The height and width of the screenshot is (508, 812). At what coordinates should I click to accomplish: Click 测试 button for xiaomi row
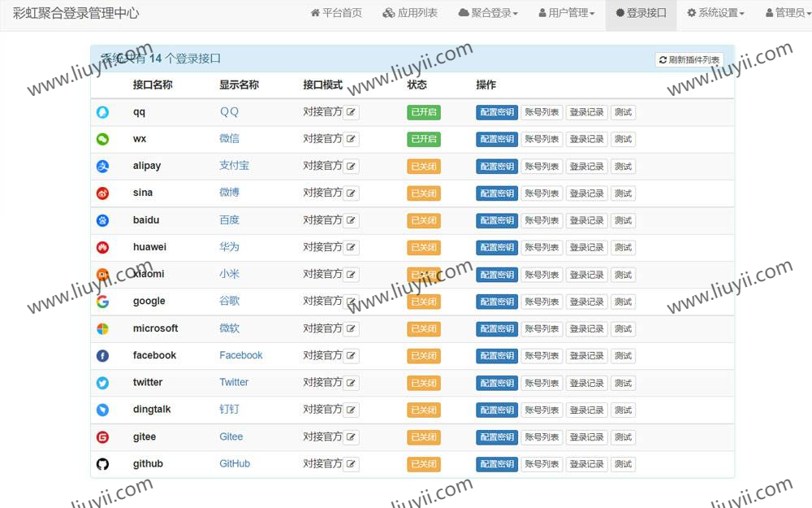623,275
